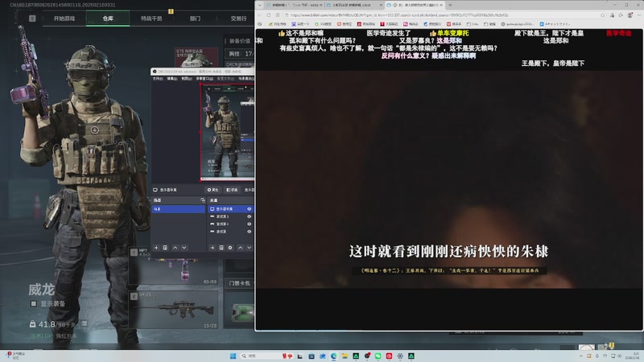Click the scenes dock popout icon in OBS
Screen dimensions: 644x362
(x=203, y=200)
